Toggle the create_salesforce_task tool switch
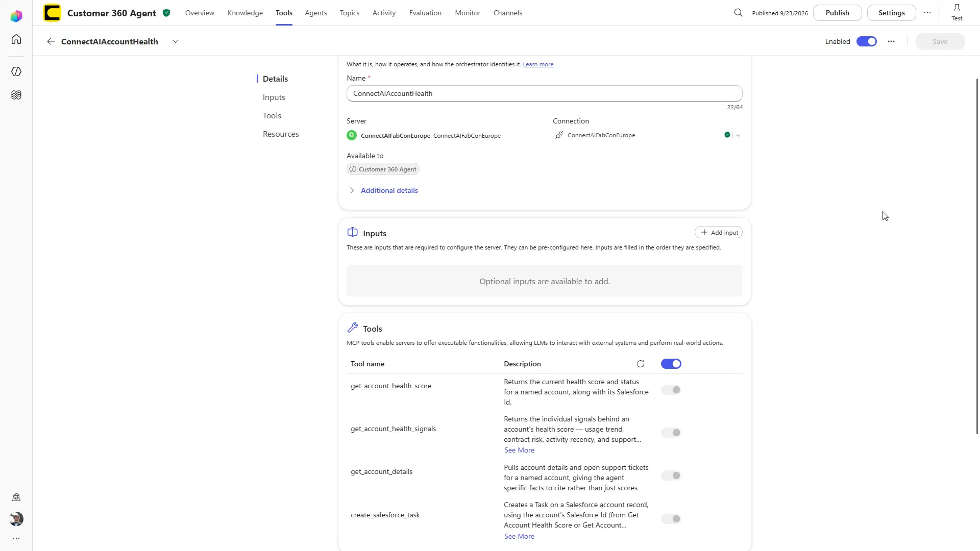 pos(671,519)
